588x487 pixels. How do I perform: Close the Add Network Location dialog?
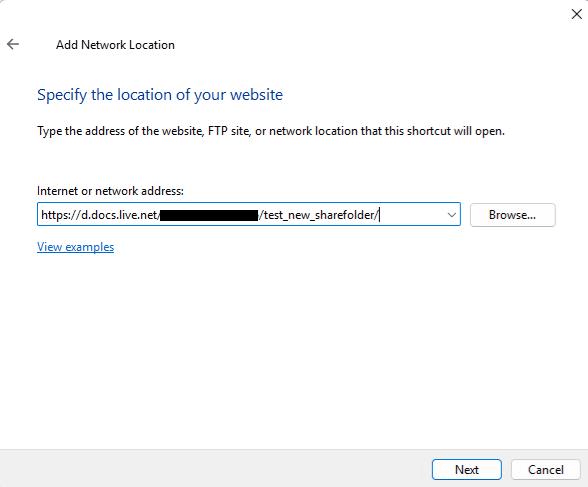[576, 14]
